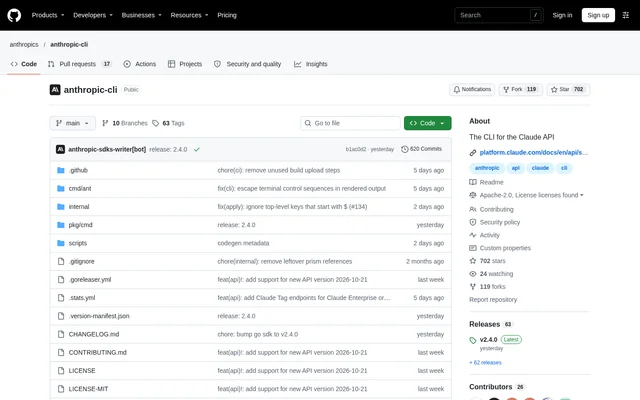Open the pkg/cmd folder
This screenshot has width=640, height=400.
coord(80,225)
